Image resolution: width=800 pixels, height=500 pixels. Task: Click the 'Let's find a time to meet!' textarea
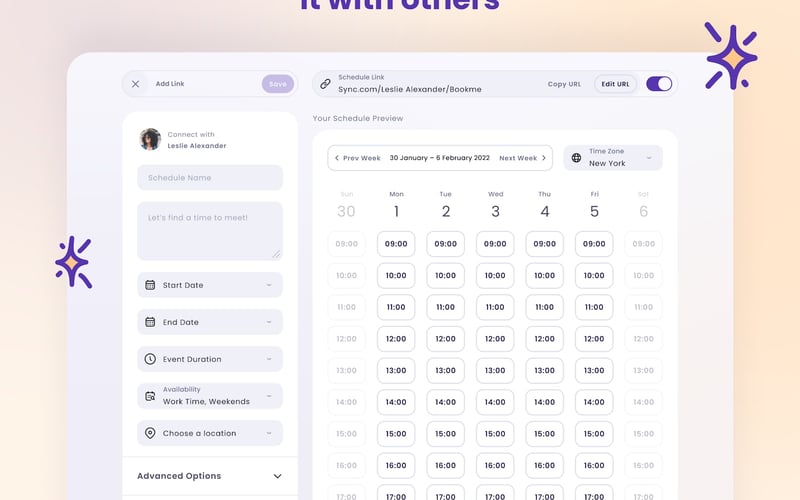[210, 231]
